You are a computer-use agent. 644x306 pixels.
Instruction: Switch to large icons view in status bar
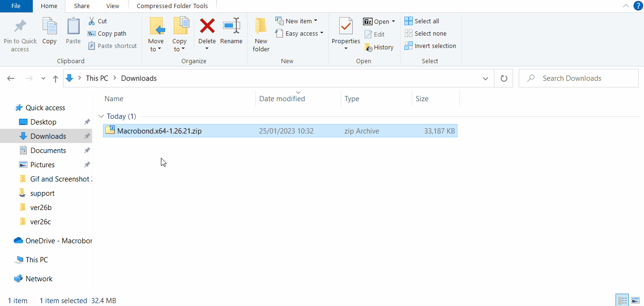635,300
